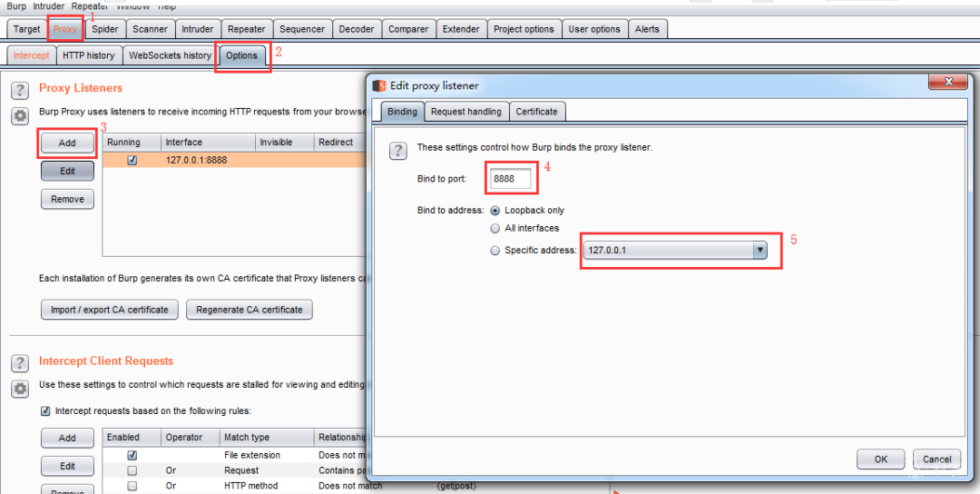The width and height of the screenshot is (980, 494).
Task: Open the Certificate tab in dialog
Action: coord(536,112)
